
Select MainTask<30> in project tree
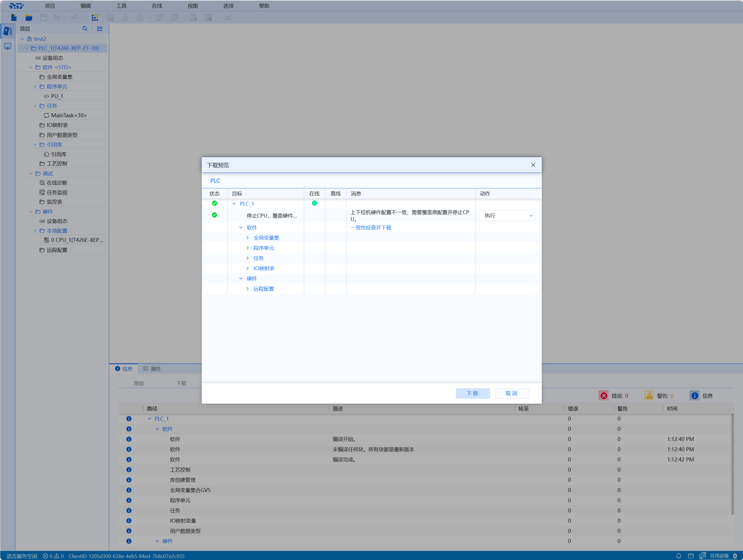(x=69, y=115)
